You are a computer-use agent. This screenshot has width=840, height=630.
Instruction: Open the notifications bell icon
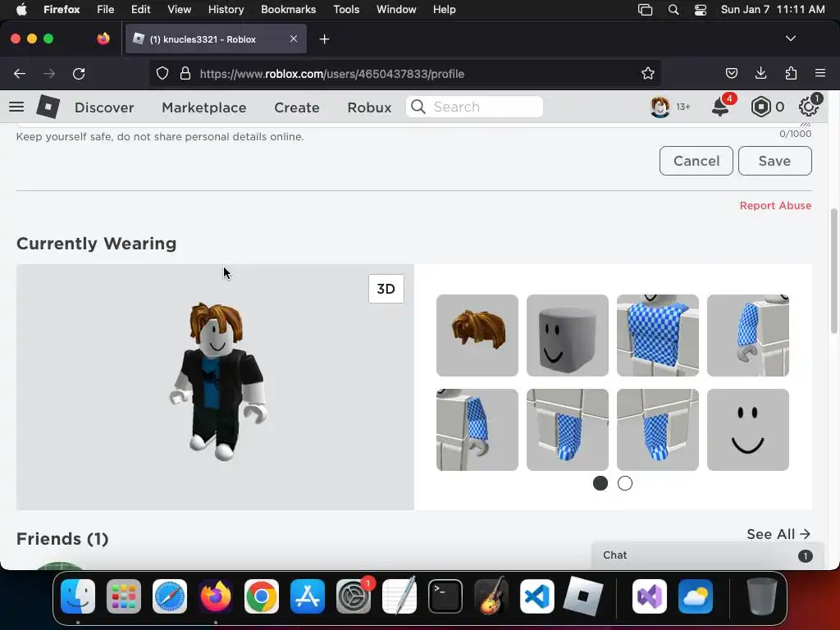(720, 107)
